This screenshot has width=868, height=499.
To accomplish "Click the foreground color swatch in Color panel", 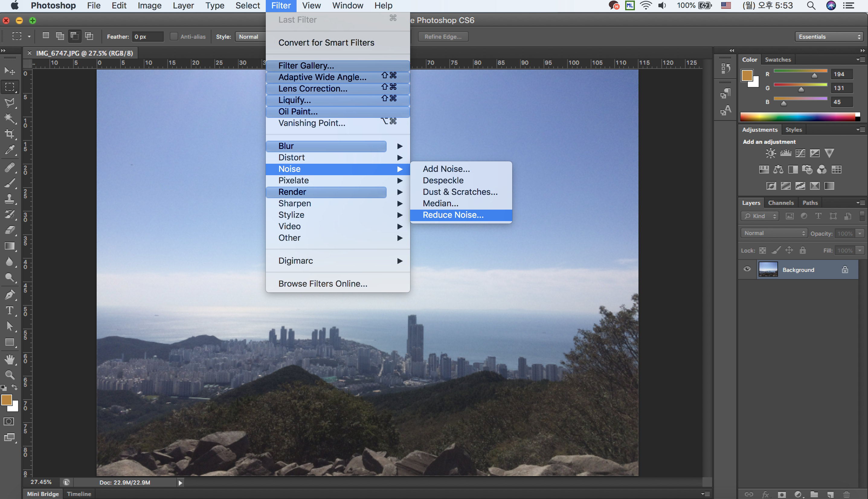I will pos(747,76).
